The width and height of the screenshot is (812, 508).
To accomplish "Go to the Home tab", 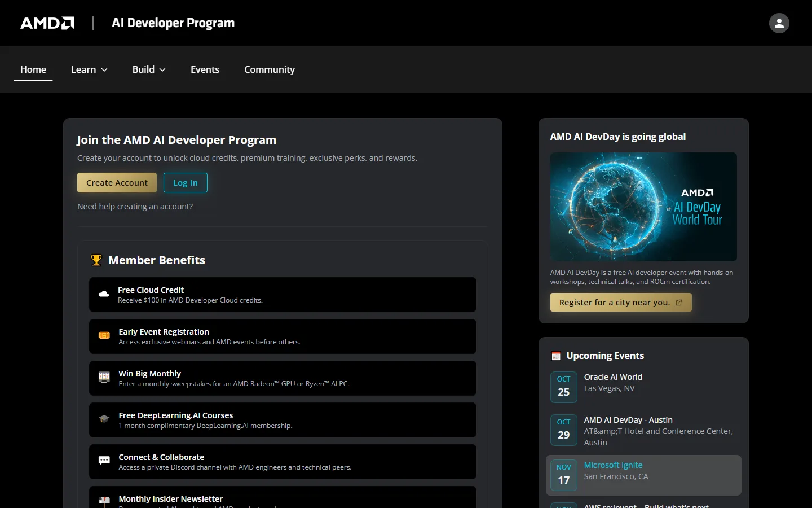I will coord(33,69).
